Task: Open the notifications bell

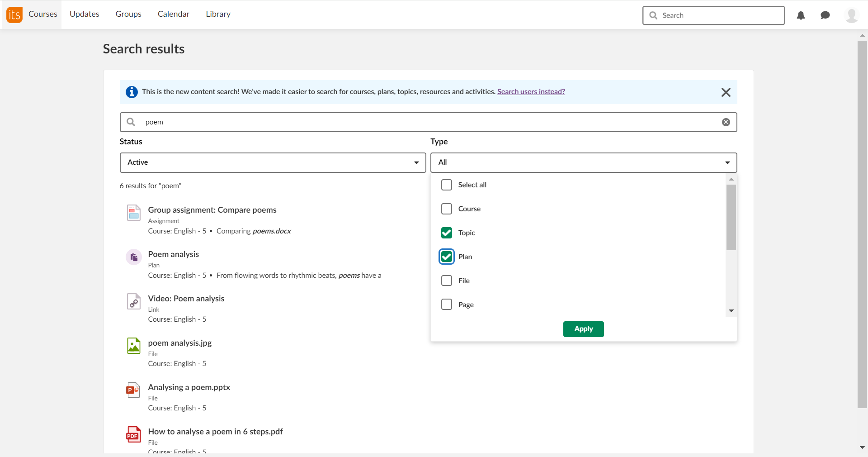Action: (x=801, y=15)
